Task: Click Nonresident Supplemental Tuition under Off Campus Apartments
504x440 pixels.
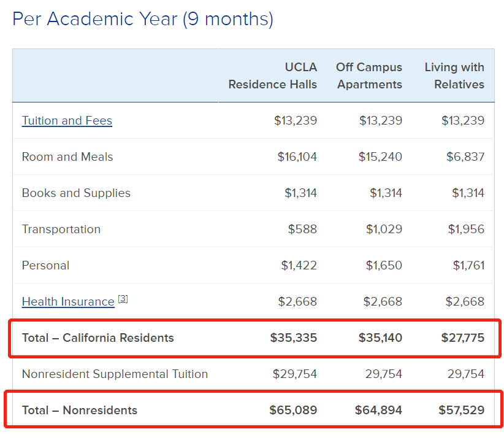Action: (x=384, y=374)
